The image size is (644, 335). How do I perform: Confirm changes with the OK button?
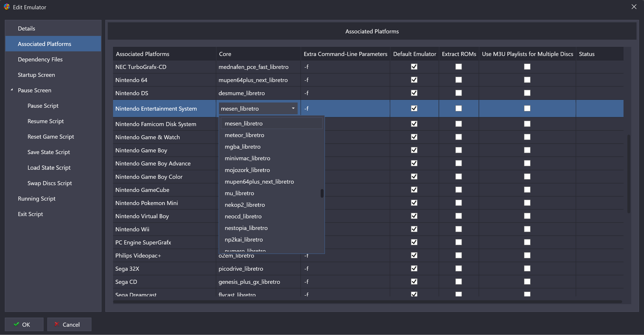[x=24, y=325]
